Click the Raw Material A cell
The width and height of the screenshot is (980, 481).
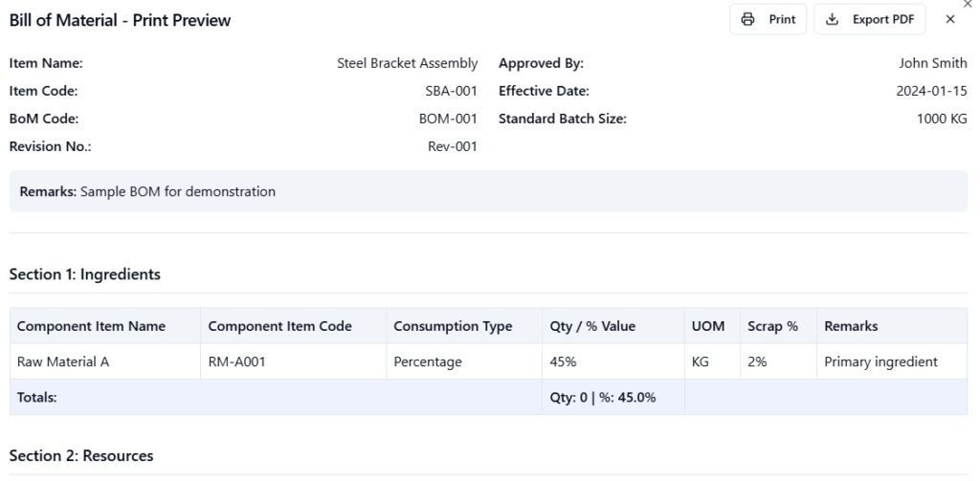[x=56, y=362]
